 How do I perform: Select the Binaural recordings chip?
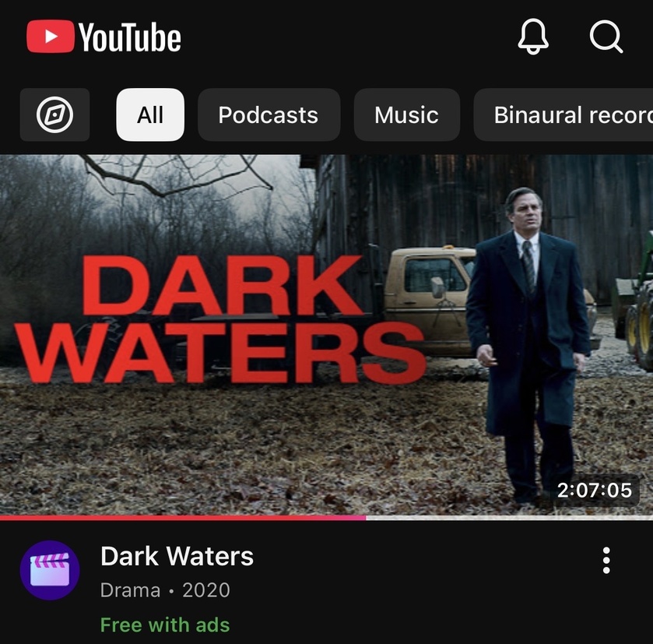(563, 114)
